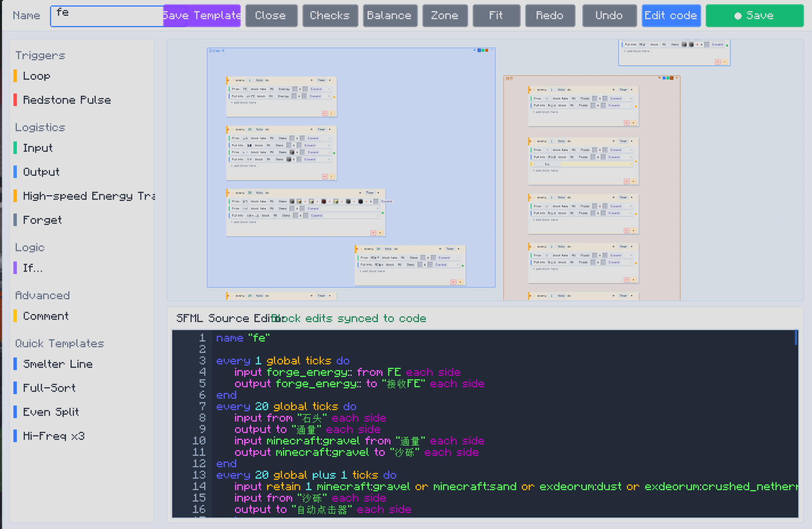
Task: Delete the yellow comment row in the second fluids loop
Action: pos(631,164)
